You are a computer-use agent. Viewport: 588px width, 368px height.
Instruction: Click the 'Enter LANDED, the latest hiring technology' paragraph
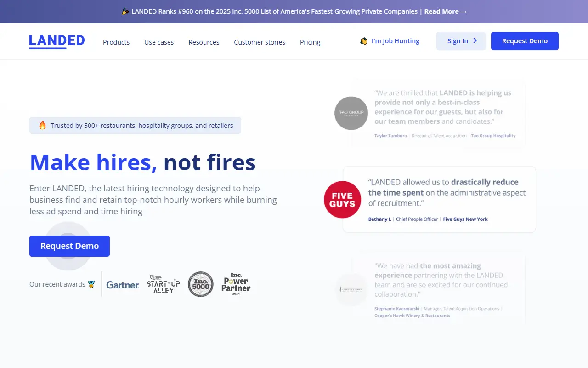[x=153, y=200]
